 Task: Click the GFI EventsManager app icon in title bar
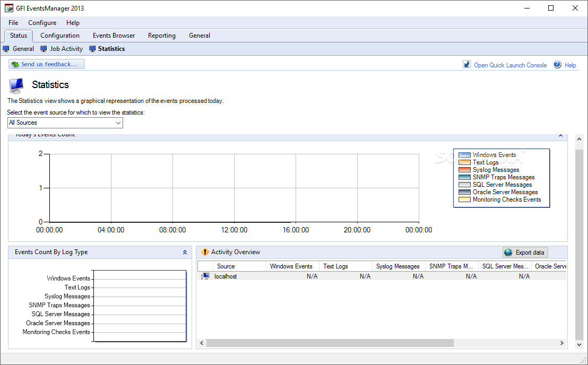(x=8, y=8)
